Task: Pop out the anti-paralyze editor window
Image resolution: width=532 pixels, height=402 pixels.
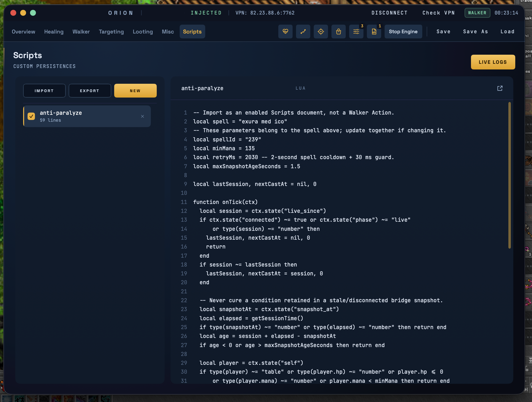Action: [500, 88]
